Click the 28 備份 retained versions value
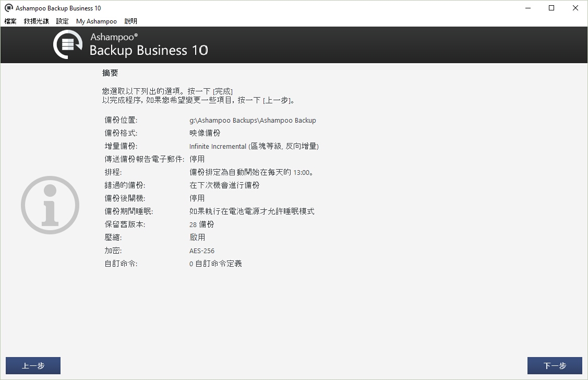 point(202,224)
